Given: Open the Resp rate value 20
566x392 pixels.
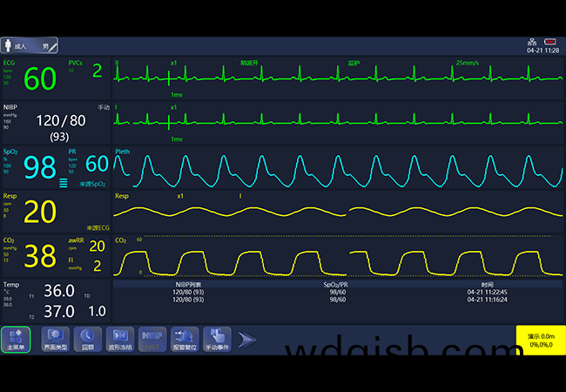Looking at the screenshot, I should (x=40, y=212).
